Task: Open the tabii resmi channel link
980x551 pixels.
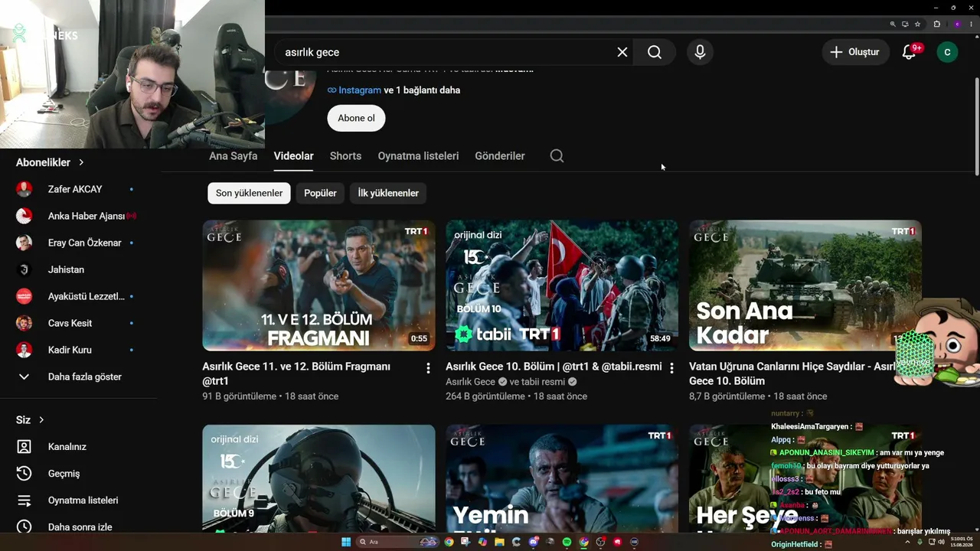Action: pos(544,382)
